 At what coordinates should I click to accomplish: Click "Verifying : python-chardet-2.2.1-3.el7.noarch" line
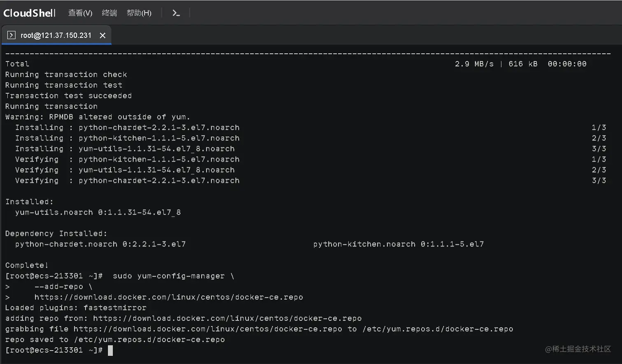[127, 181]
